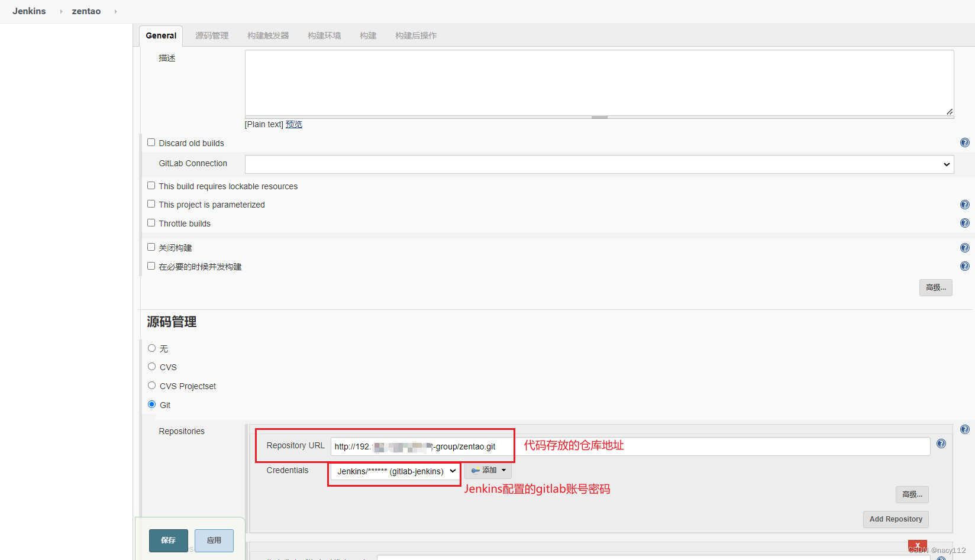Click 保存 save button
Image resolution: width=975 pixels, height=560 pixels.
[x=169, y=540]
